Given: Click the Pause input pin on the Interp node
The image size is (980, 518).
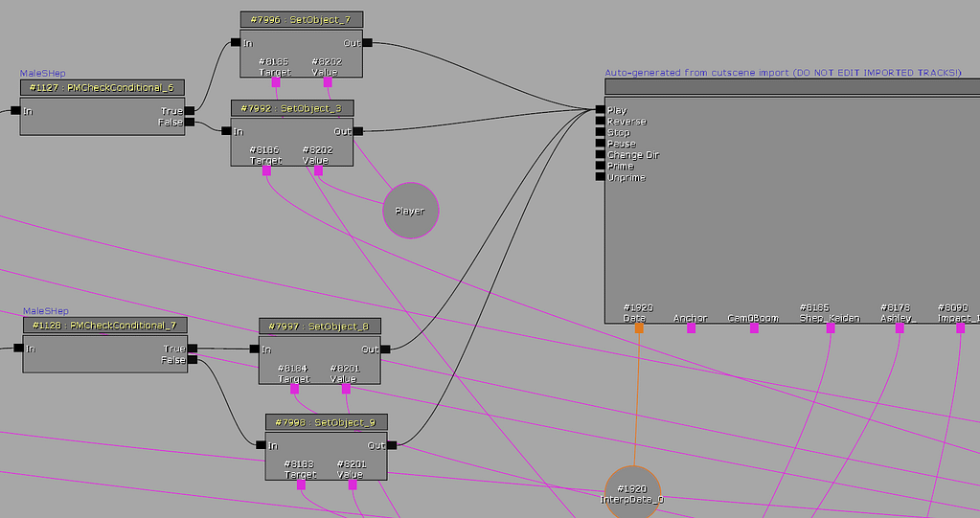Looking at the screenshot, I should coord(600,144).
